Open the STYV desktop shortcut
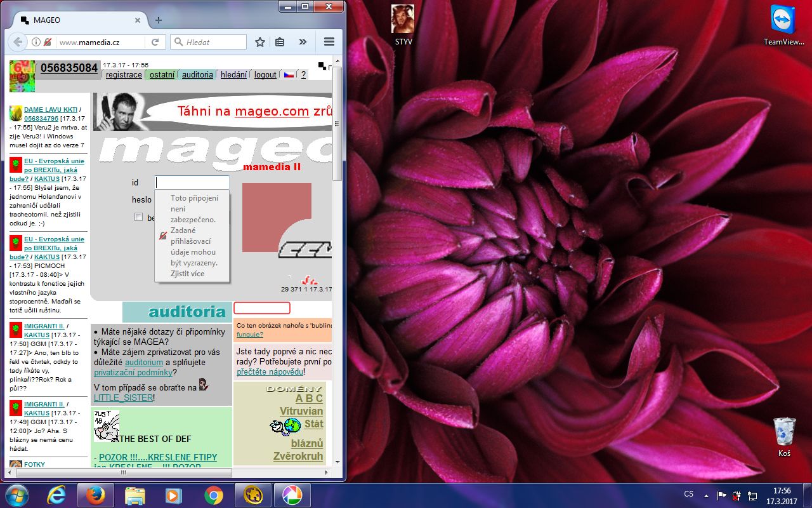 [x=403, y=25]
